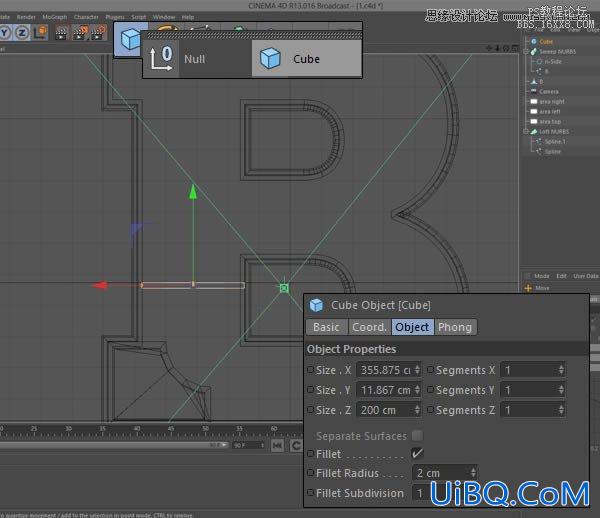Click the Sweep NURBS green icon
600x518 pixels.
(x=533, y=52)
